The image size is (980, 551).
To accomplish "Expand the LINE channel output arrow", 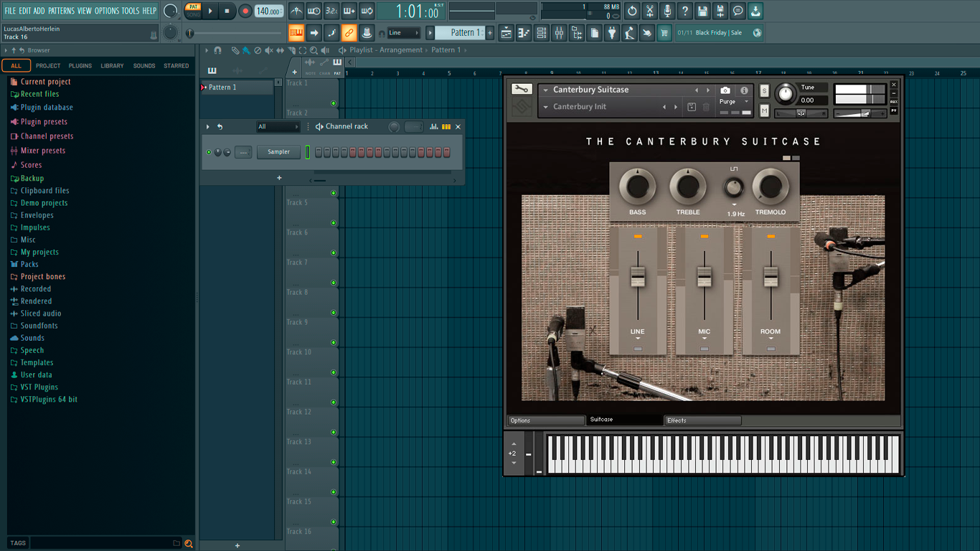I will [x=638, y=339].
